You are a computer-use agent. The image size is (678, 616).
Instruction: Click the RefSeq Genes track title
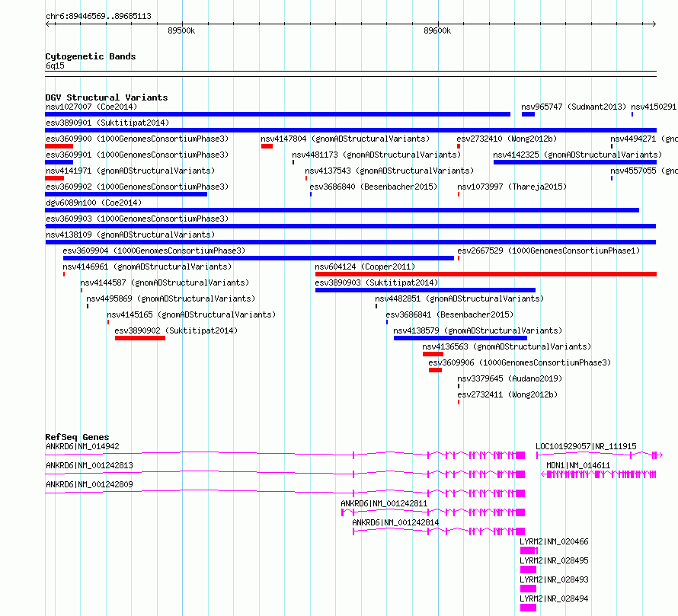point(77,438)
